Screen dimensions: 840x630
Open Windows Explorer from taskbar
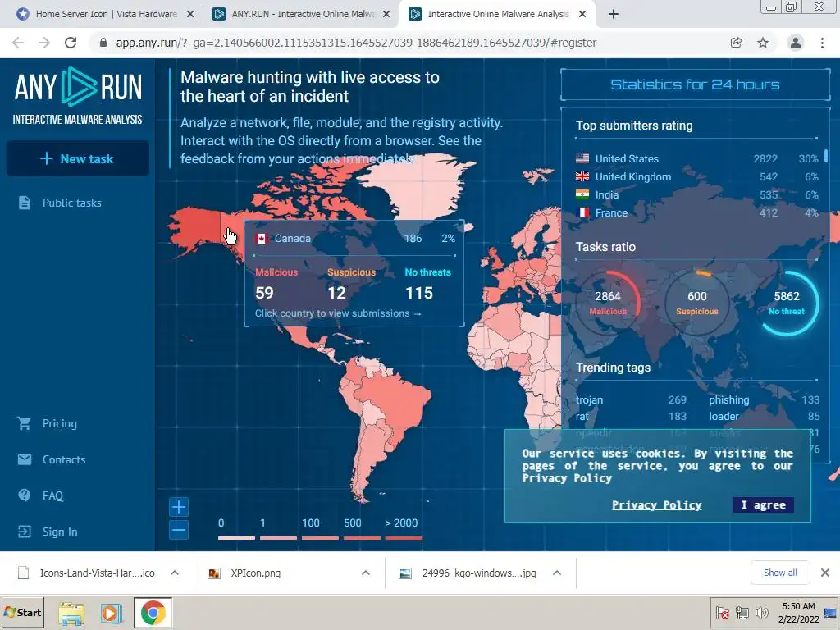click(x=71, y=614)
